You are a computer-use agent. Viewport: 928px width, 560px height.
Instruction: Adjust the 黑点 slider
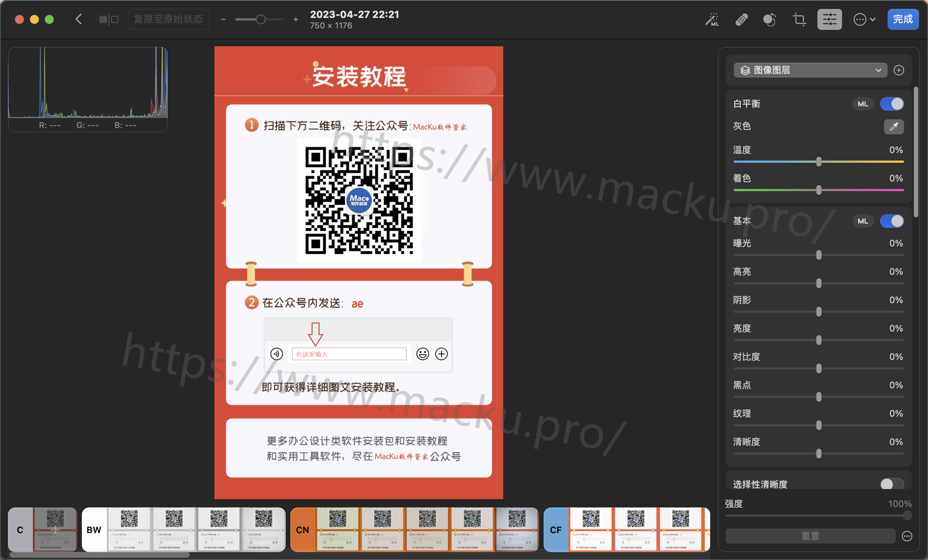point(819,397)
